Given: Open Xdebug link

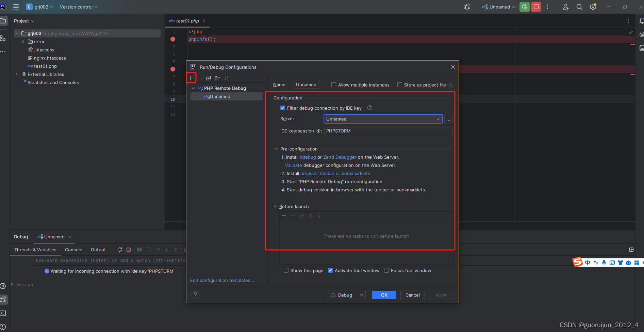Looking at the screenshot, I should coord(308,157).
